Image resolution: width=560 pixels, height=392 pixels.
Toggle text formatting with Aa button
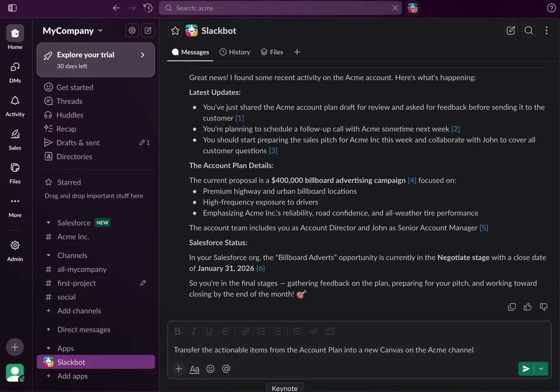[x=195, y=369]
